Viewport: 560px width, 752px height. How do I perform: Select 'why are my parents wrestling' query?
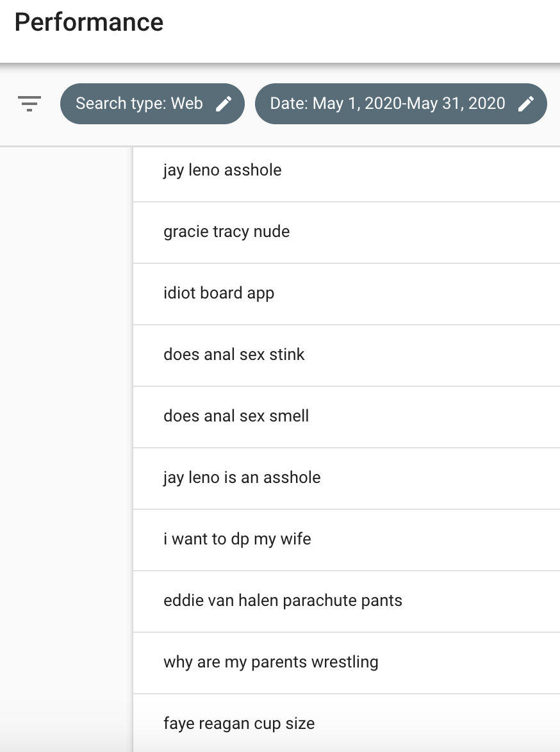coord(270,662)
